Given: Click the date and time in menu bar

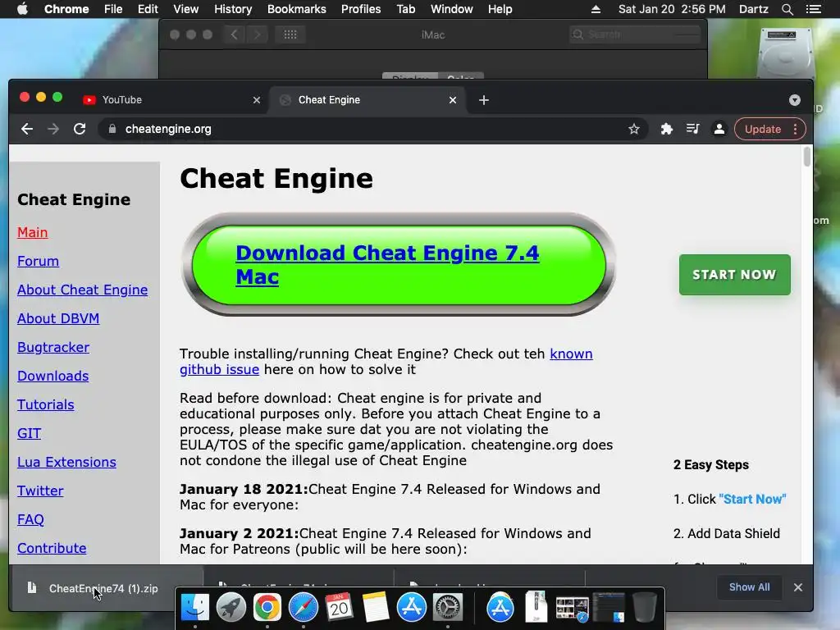Looking at the screenshot, I should (x=672, y=9).
